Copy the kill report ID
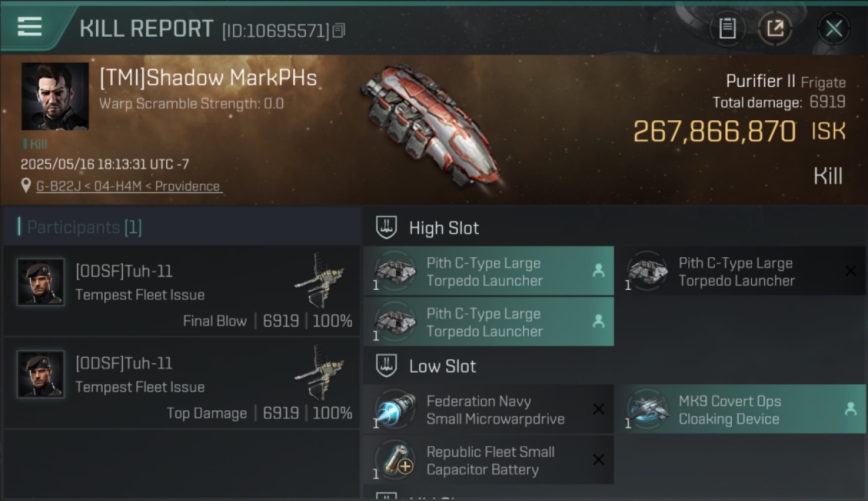The height and width of the screenshot is (501, 868). 339,31
